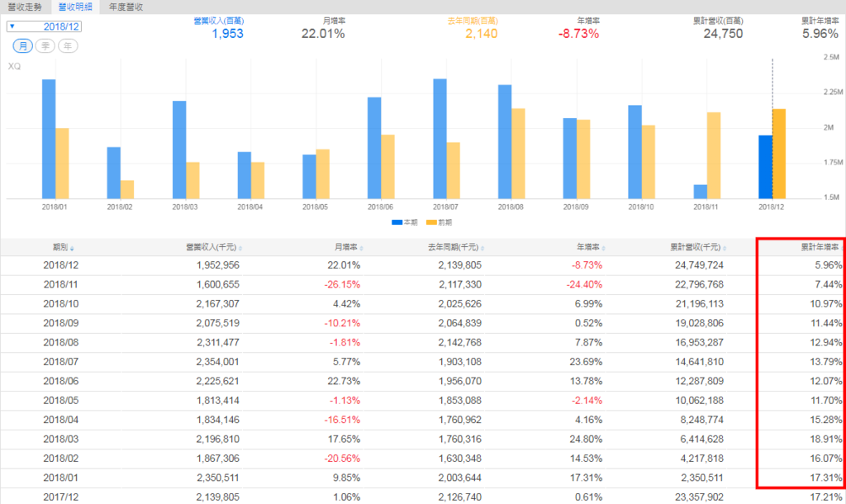
Task: Select the 2018/09 period cell
Action: [x=61, y=323]
